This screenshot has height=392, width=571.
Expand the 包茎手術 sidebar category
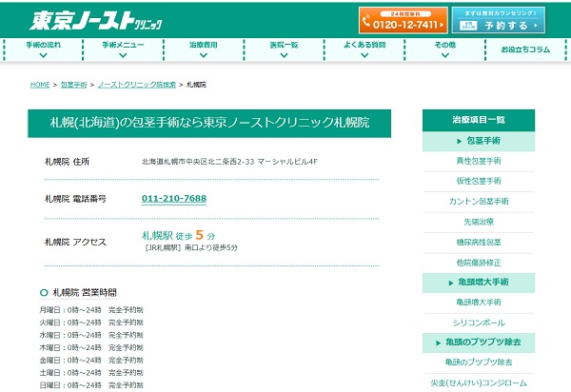pos(479,141)
